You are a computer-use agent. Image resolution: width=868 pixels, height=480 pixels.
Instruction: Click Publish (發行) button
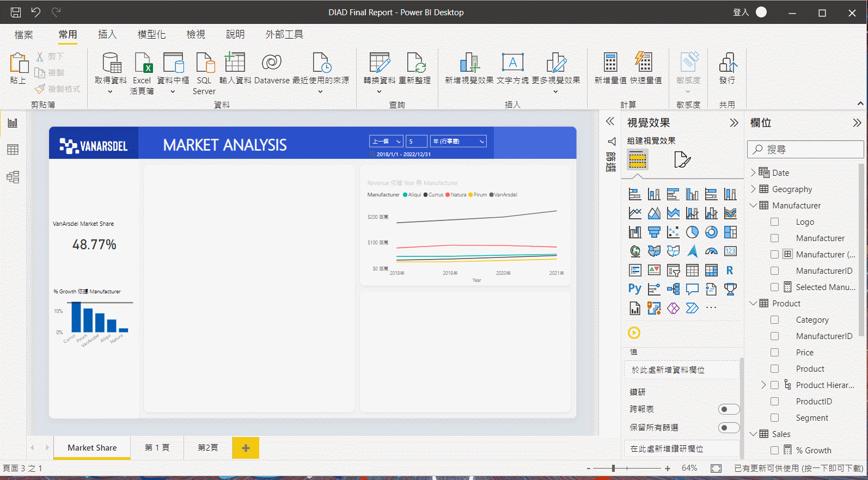pos(728,68)
